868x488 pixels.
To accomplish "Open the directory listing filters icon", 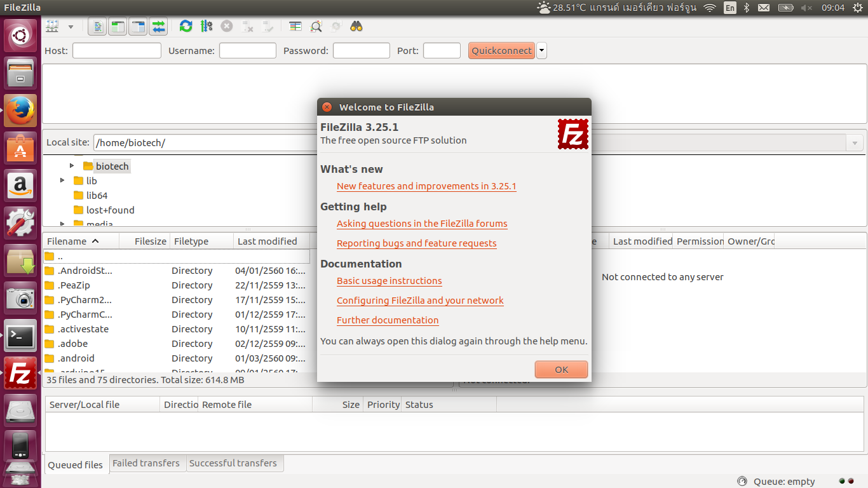I will tap(295, 27).
